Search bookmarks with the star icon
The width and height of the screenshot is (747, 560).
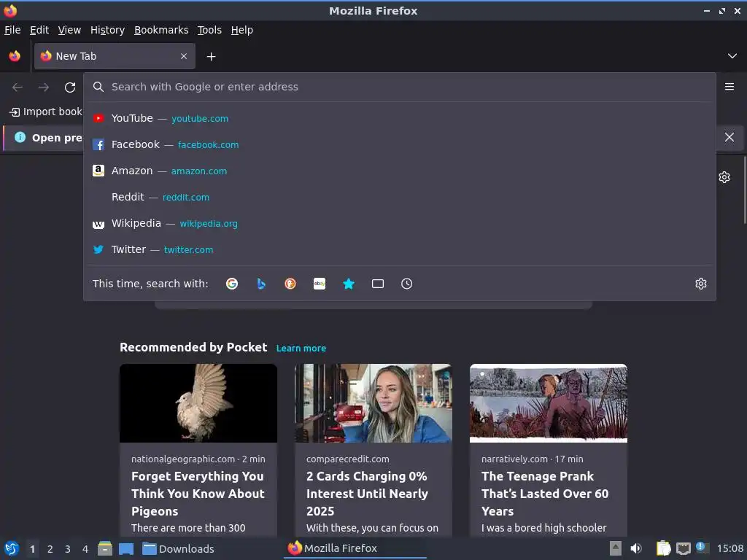pos(349,284)
